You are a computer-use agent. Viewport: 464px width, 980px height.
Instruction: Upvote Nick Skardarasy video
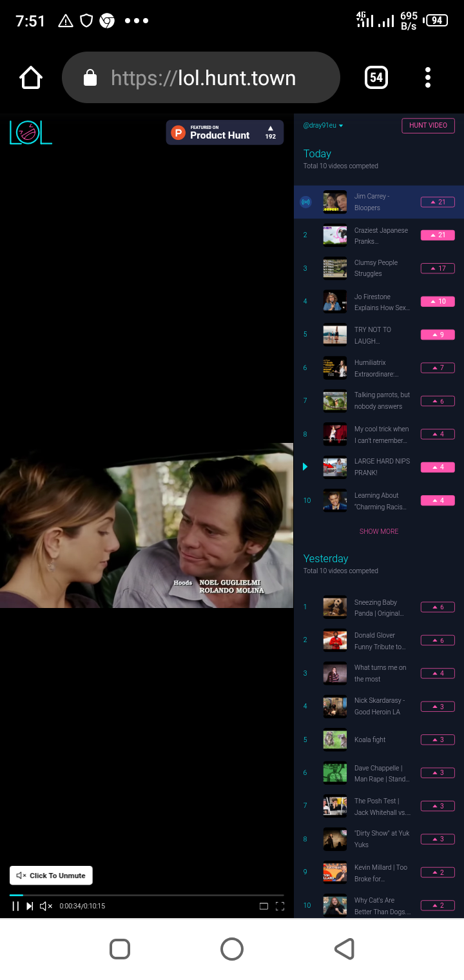click(438, 707)
